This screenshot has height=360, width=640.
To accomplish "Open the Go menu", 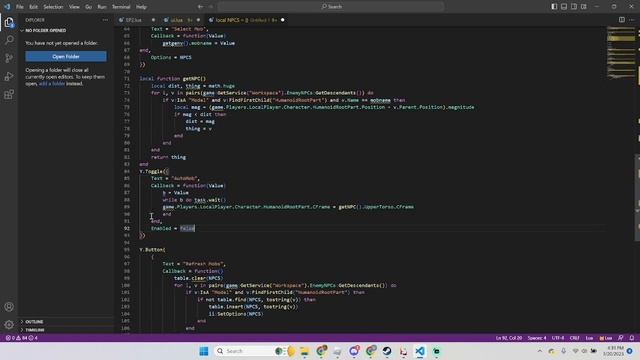I will [x=88, y=7].
